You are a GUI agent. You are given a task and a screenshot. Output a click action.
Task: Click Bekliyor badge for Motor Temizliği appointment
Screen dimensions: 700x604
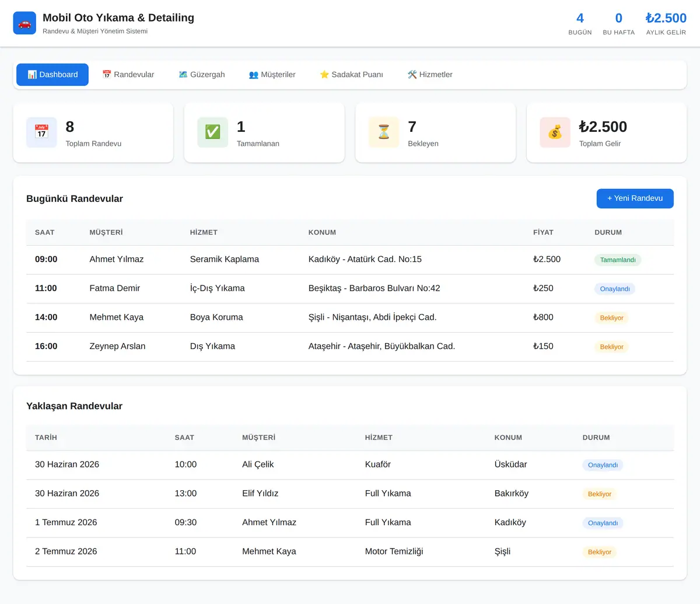click(599, 552)
